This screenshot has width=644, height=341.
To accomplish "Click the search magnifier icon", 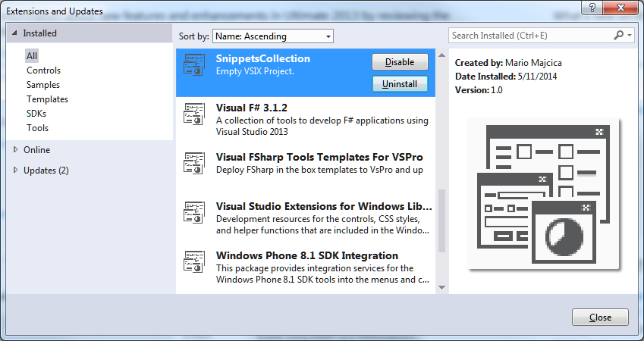I will 618,36.
